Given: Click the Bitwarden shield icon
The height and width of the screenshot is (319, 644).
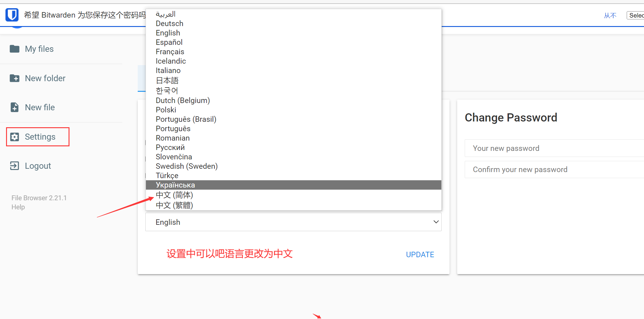Looking at the screenshot, I should [12, 15].
